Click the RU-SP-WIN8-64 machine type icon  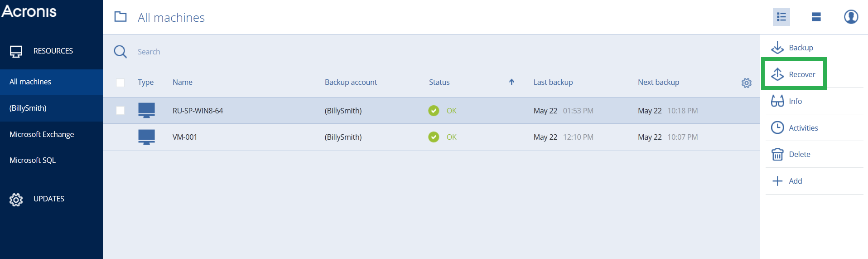[x=146, y=110]
